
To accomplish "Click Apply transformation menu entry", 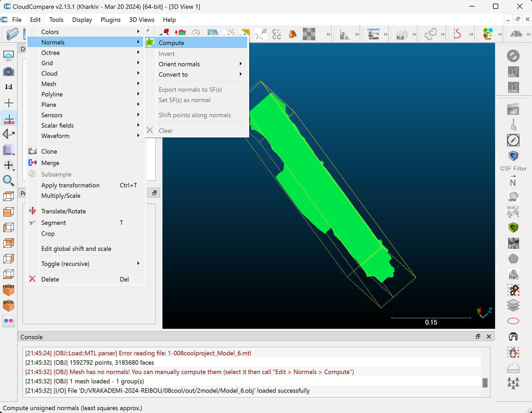I will [70, 185].
